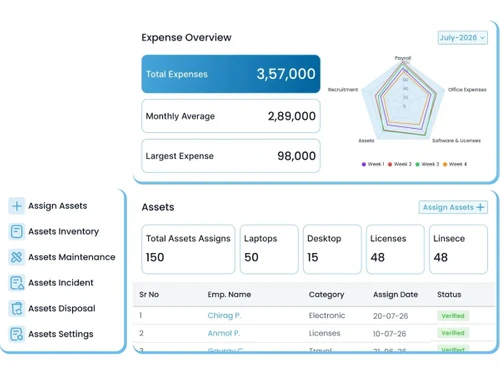Click the date 20-07-26

[x=390, y=316]
